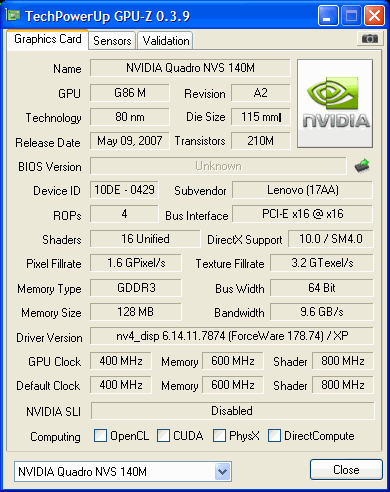The image size is (390, 492).
Task: Click the Transistors field 210M
Action: [260, 141]
